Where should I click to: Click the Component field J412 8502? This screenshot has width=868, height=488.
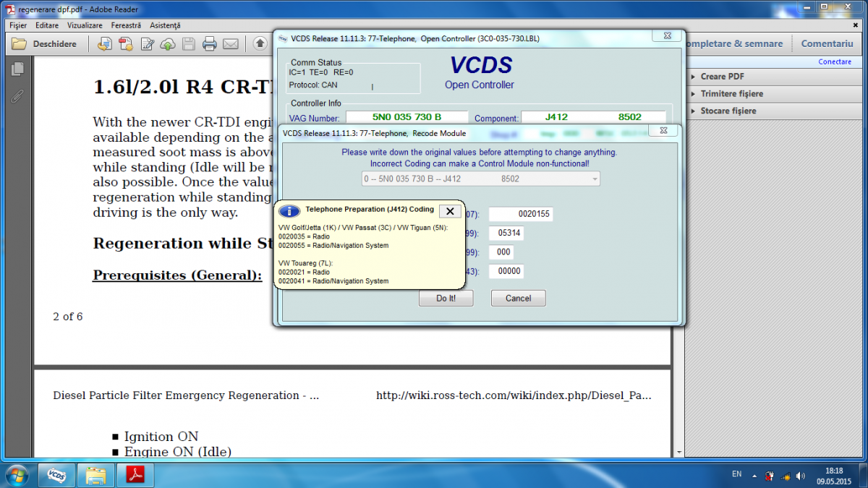[594, 117]
